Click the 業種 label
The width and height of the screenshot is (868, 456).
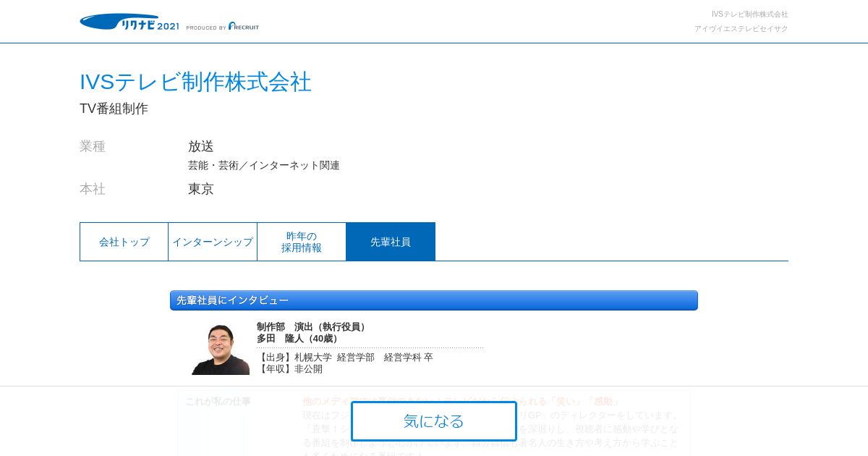pyautogui.click(x=93, y=146)
